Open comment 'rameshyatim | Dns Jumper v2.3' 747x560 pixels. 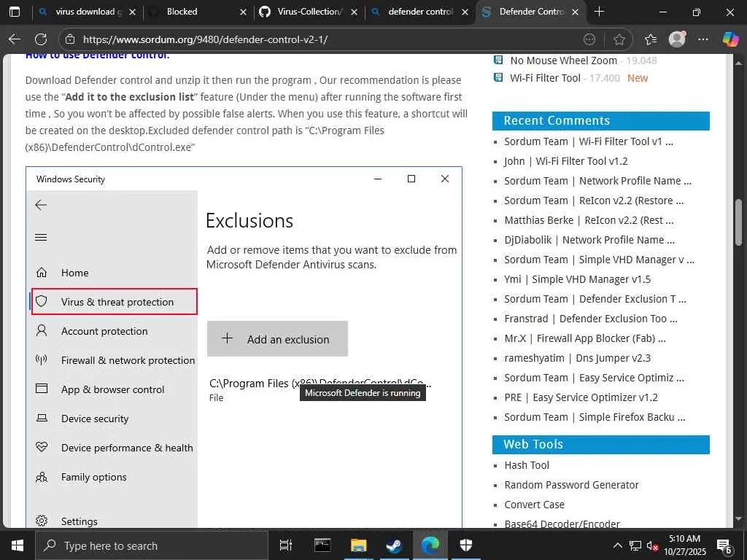[577, 358]
